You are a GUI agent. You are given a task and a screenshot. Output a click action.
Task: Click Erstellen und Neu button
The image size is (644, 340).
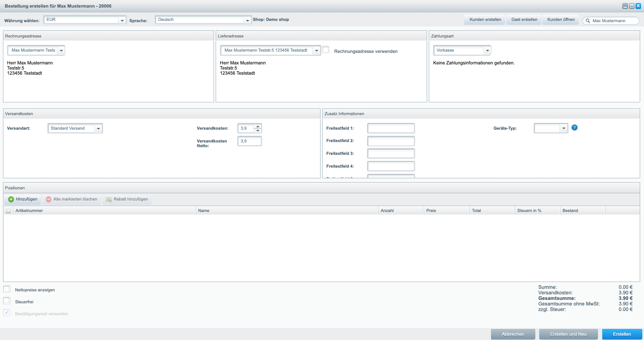click(x=569, y=334)
